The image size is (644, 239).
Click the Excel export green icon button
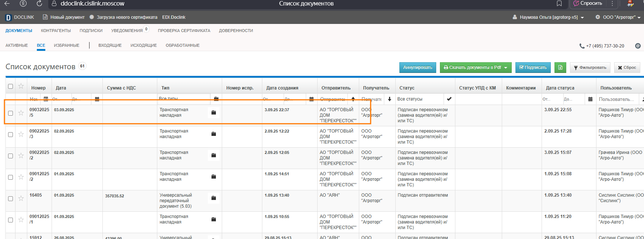(x=560, y=67)
